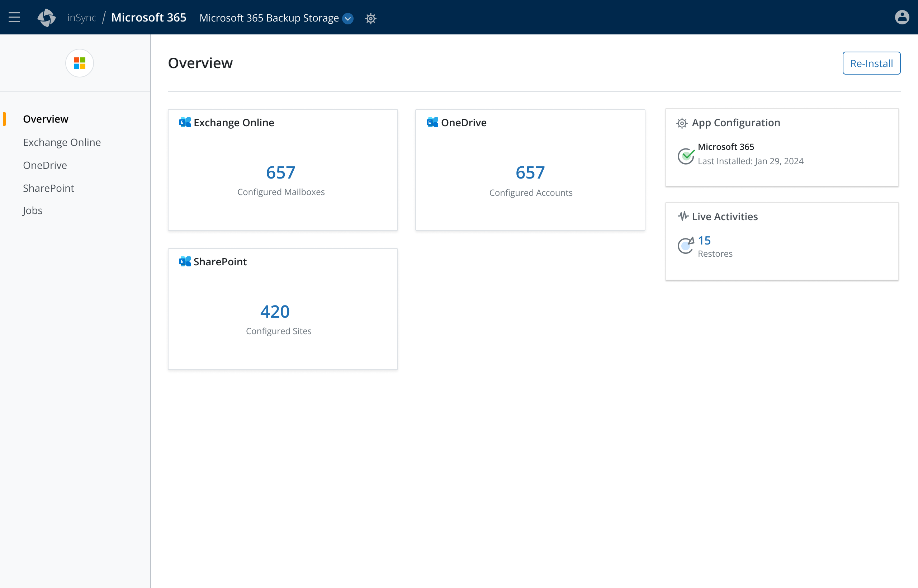Open SharePoint from sidebar menu
The width and height of the screenshot is (918, 588).
click(48, 188)
